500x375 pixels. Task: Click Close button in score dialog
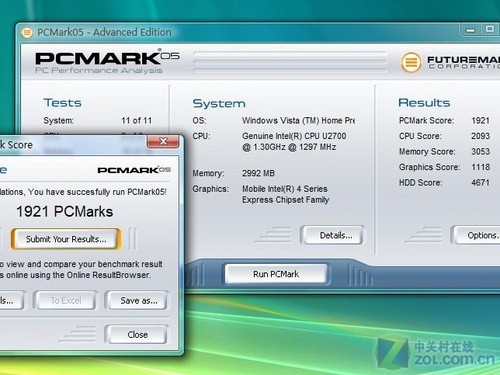point(137,334)
